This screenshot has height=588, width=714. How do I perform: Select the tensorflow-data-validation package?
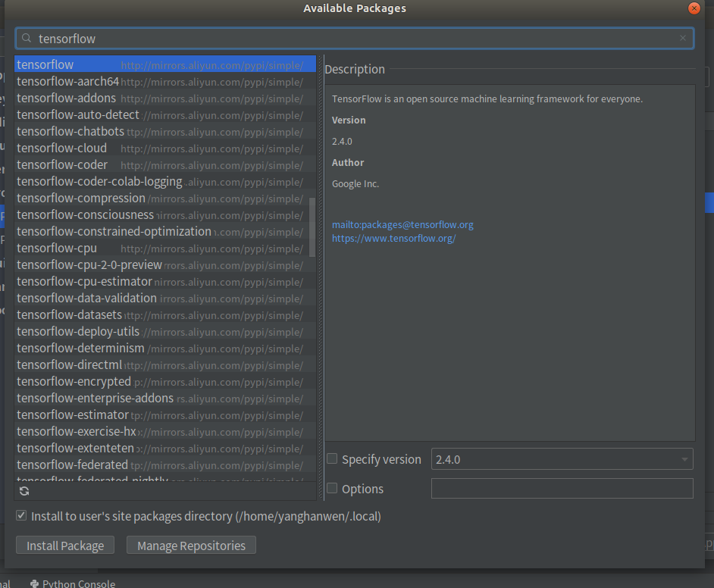click(x=165, y=298)
